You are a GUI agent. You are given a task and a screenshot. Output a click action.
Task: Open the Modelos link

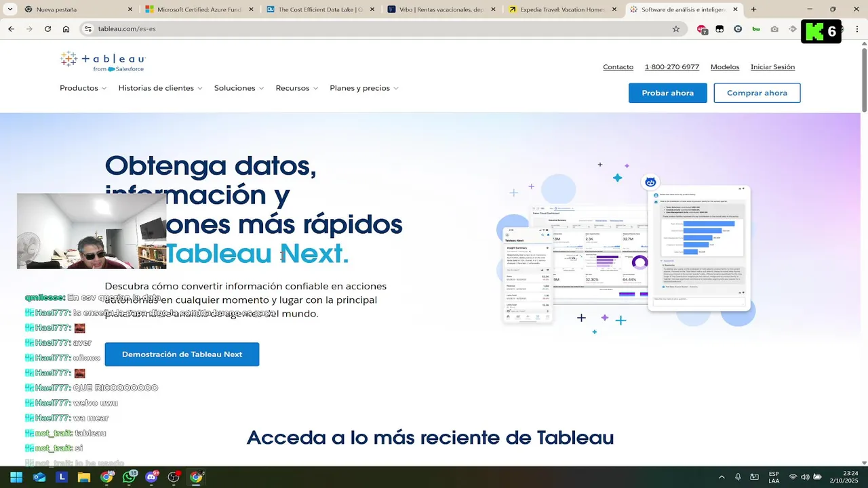(x=725, y=67)
